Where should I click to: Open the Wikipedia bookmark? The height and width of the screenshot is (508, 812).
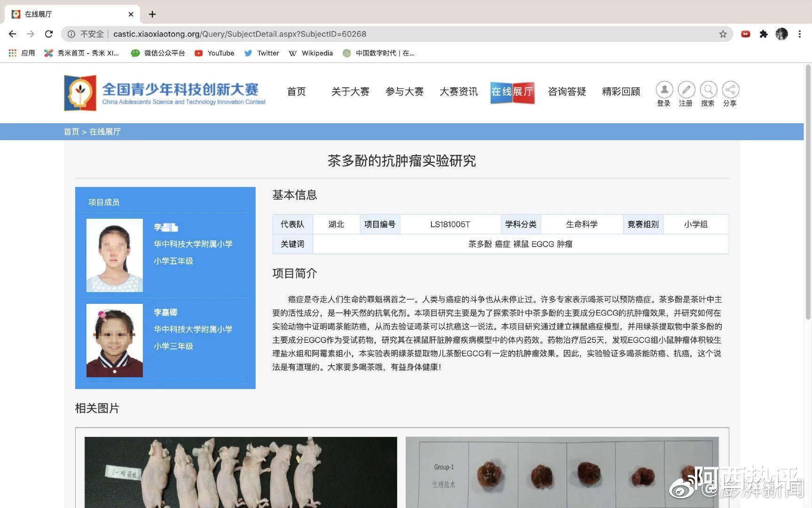pyautogui.click(x=311, y=53)
